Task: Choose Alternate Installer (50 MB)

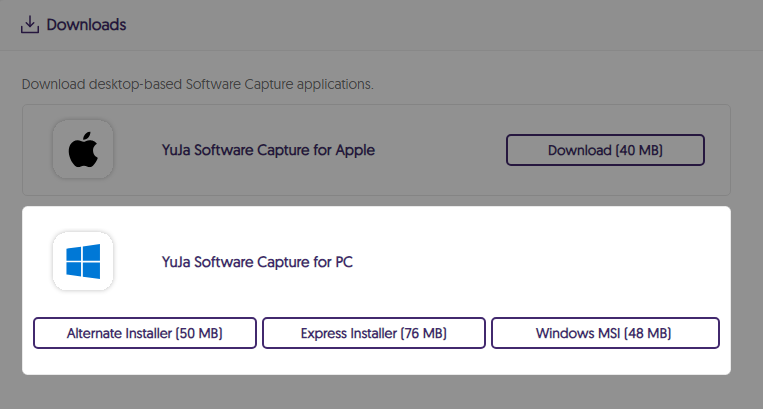Action: pyautogui.click(x=145, y=333)
